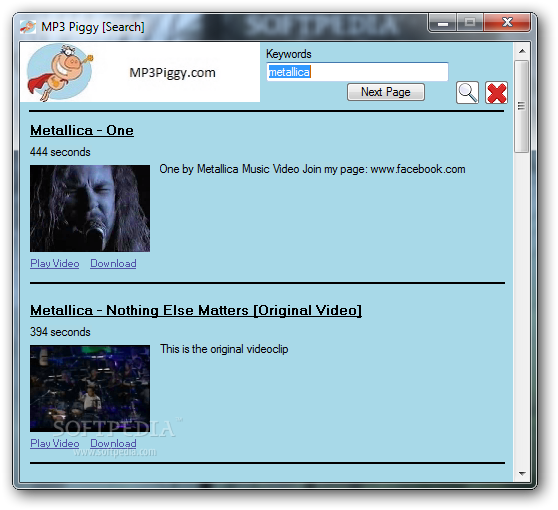This screenshot has width=558, height=510.
Task: Click the '394 seconds' duration text
Action: 60,332
